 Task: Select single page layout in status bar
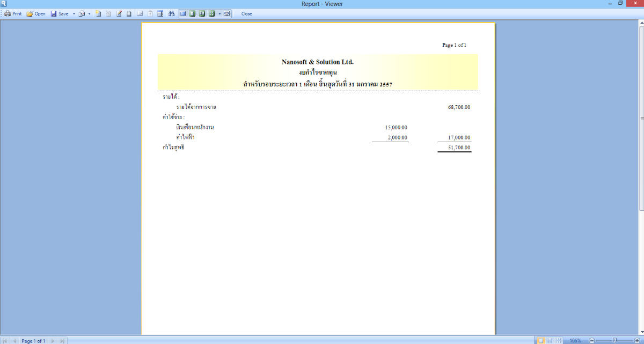click(541, 341)
